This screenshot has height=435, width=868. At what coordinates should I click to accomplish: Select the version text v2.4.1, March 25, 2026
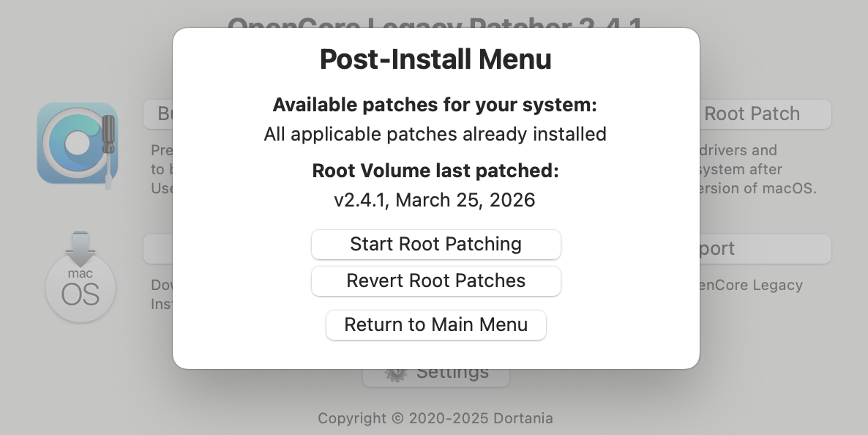[435, 199]
